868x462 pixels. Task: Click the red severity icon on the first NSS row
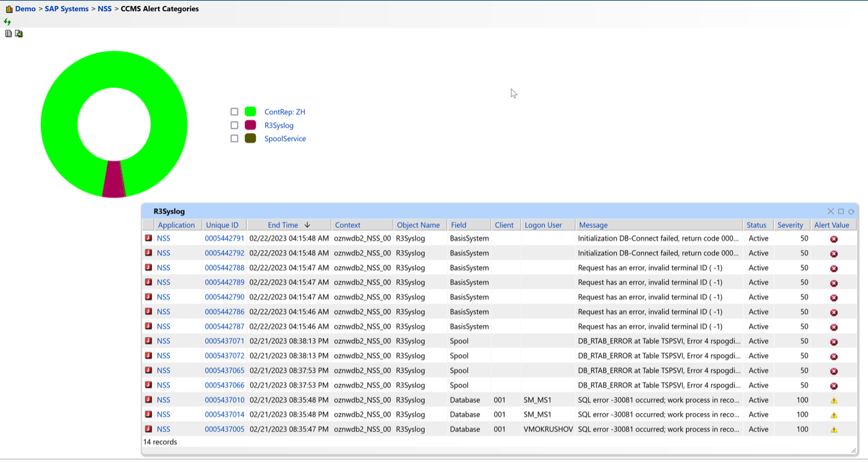coord(148,238)
